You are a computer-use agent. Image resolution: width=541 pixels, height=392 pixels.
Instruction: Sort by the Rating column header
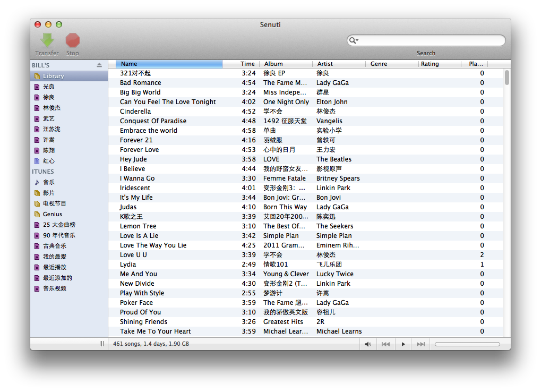pyautogui.click(x=440, y=64)
